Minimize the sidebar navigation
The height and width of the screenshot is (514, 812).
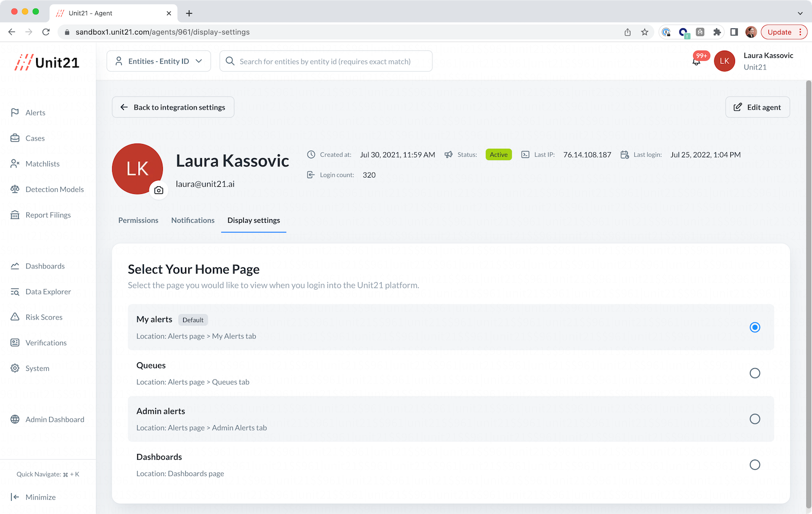pyautogui.click(x=33, y=497)
